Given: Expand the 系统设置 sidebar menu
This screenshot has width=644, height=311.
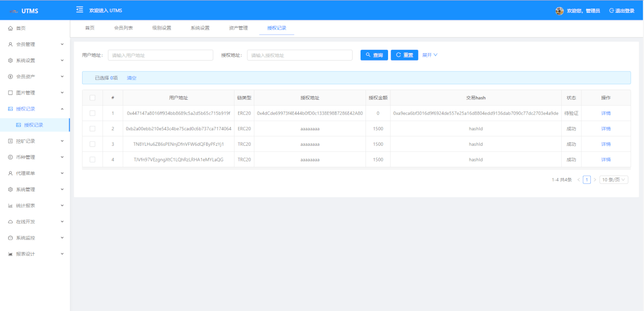Looking at the screenshot, I should click(35, 61).
